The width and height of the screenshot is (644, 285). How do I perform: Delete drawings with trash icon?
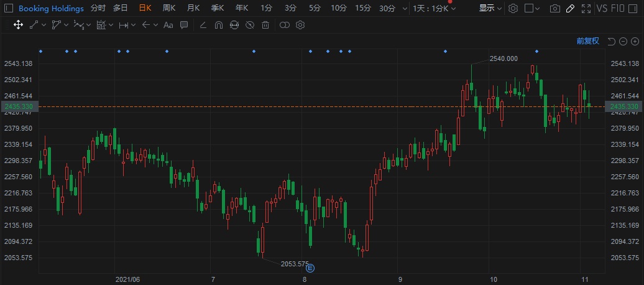click(265, 25)
